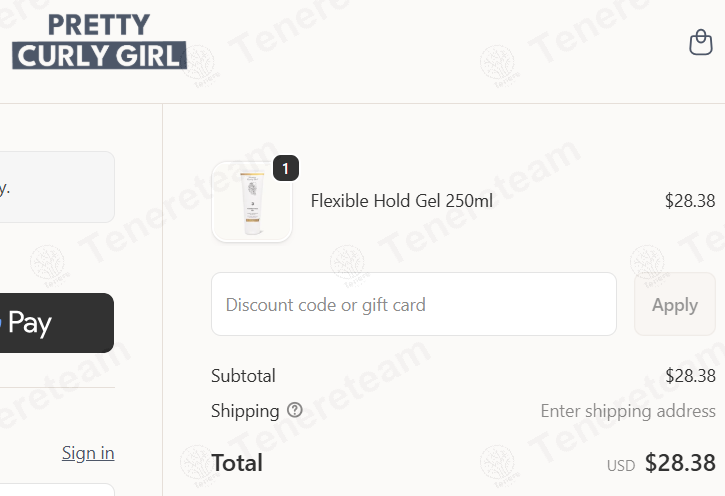725x496 pixels.
Task: Click the product line price $28.38
Action: 690,201
